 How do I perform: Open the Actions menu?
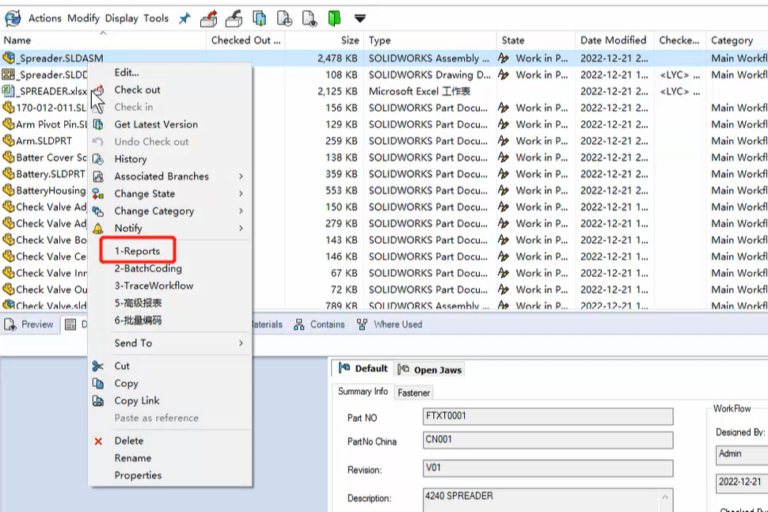coord(45,19)
